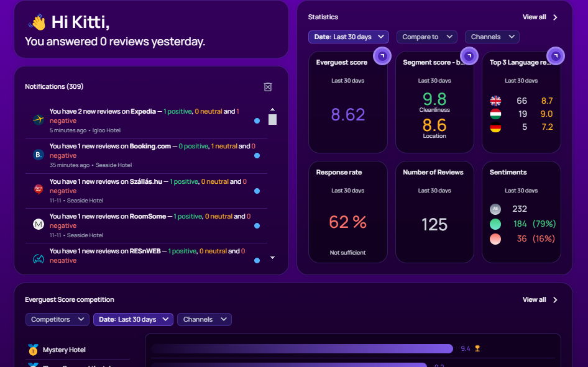Click the Szállás.hu red logo icon
The height and width of the screenshot is (367, 588).
tap(39, 189)
